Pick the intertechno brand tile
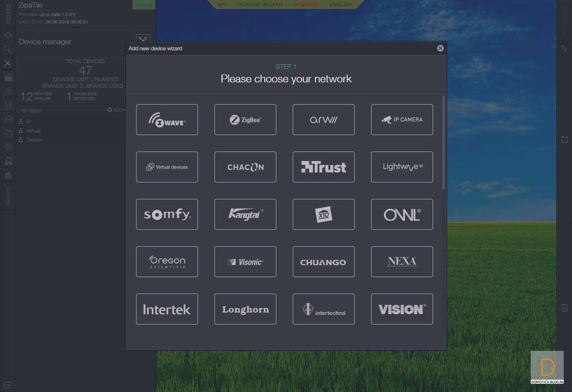The image size is (572, 392). click(x=323, y=309)
